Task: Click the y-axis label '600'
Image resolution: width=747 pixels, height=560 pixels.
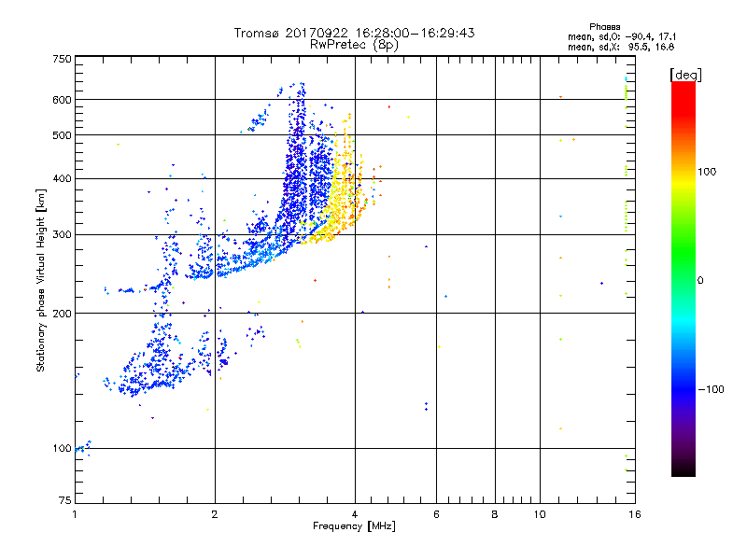Action: coord(63,100)
